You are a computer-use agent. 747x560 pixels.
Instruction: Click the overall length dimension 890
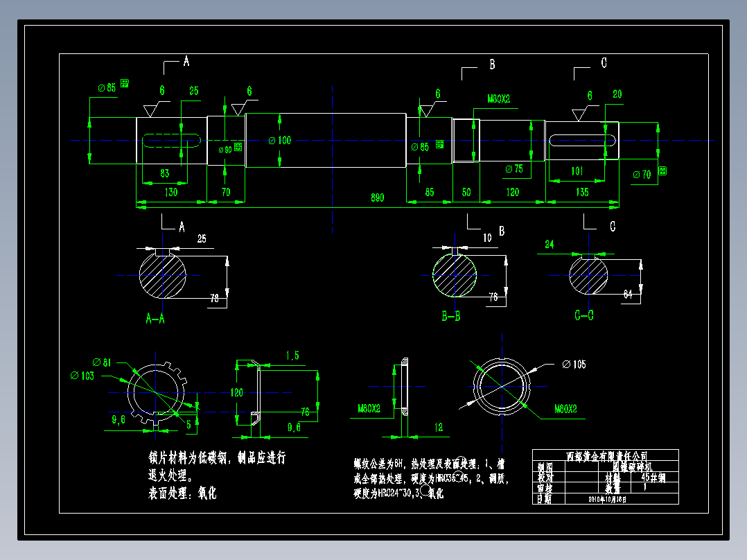(x=377, y=198)
